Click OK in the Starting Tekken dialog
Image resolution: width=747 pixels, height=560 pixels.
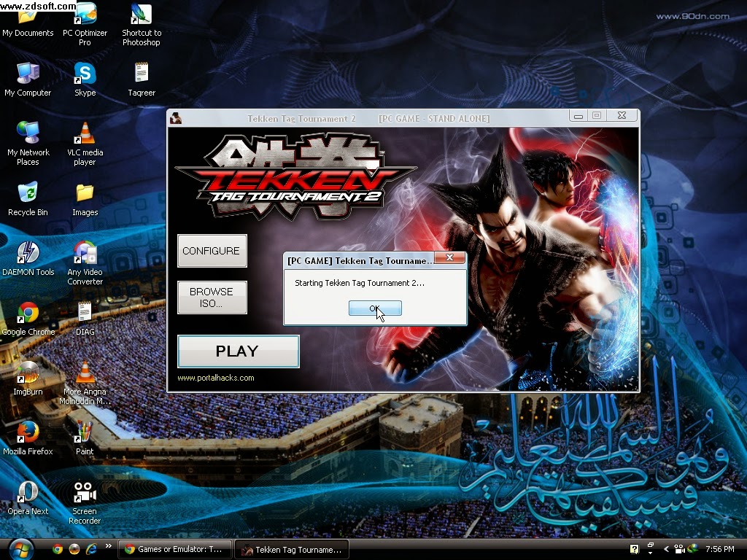[375, 308]
